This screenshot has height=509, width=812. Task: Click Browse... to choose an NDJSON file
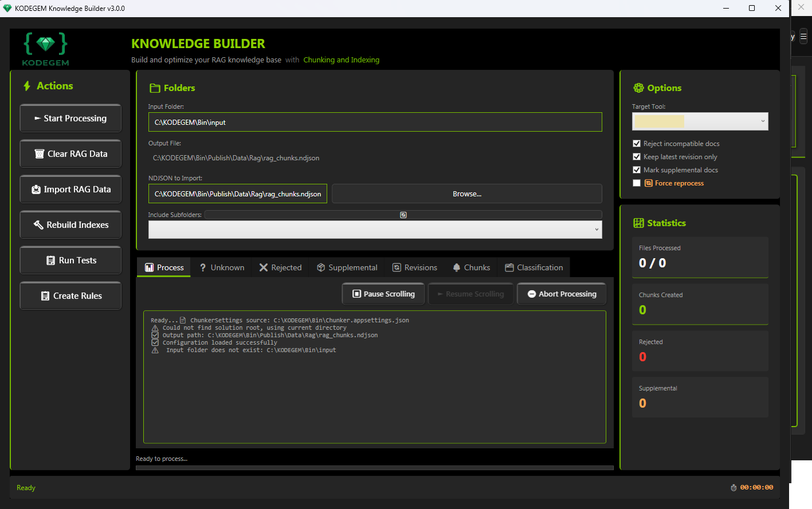coord(467,194)
